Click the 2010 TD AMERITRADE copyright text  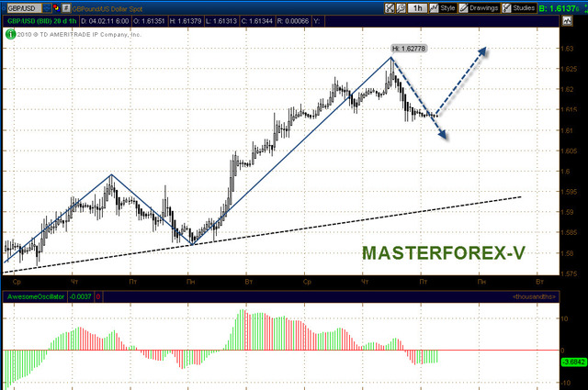79,35
